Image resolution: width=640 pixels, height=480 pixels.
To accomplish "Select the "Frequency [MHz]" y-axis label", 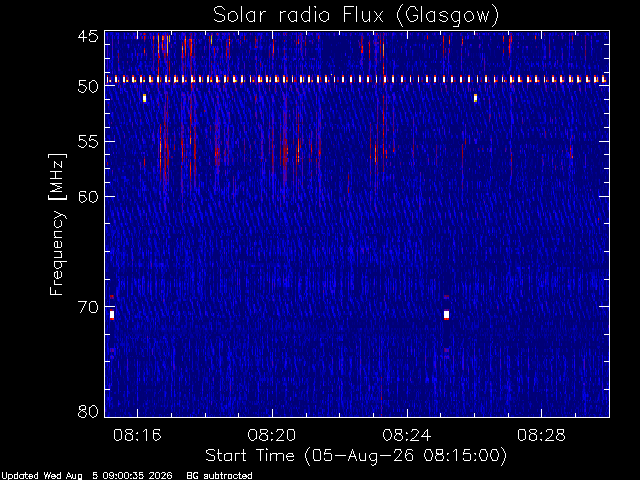I will tap(57, 224).
